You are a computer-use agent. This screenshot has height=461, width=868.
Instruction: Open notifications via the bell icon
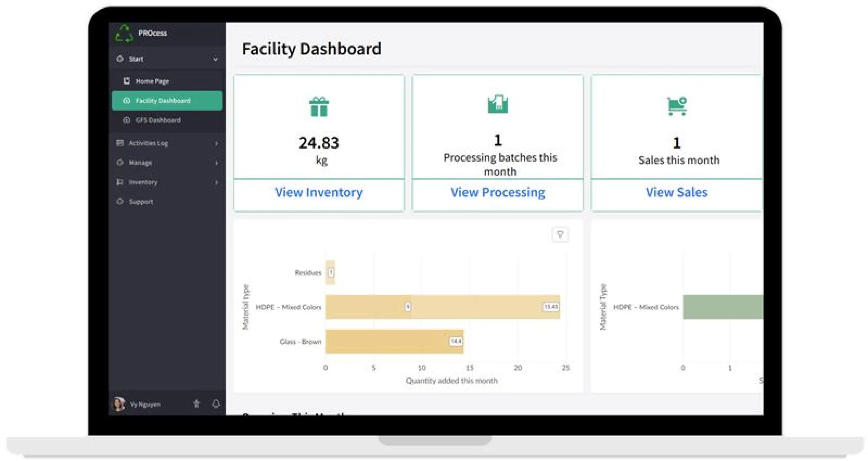pos(216,403)
